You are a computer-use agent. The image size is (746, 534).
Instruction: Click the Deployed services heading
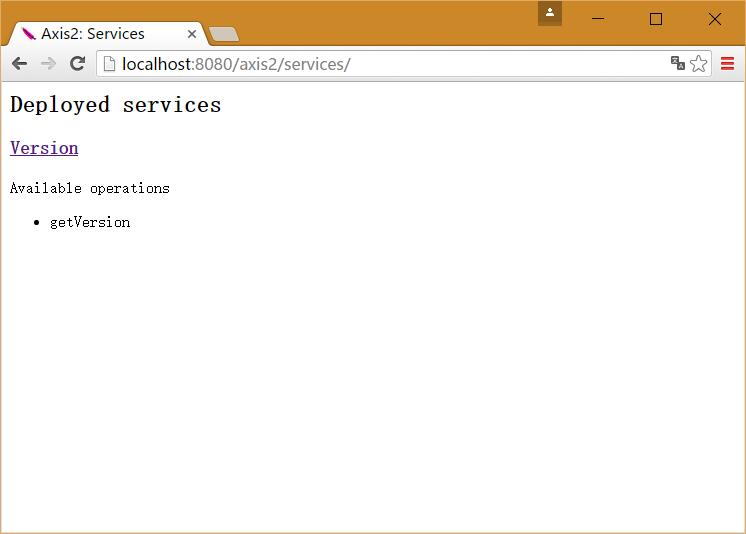click(x=116, y=105)
